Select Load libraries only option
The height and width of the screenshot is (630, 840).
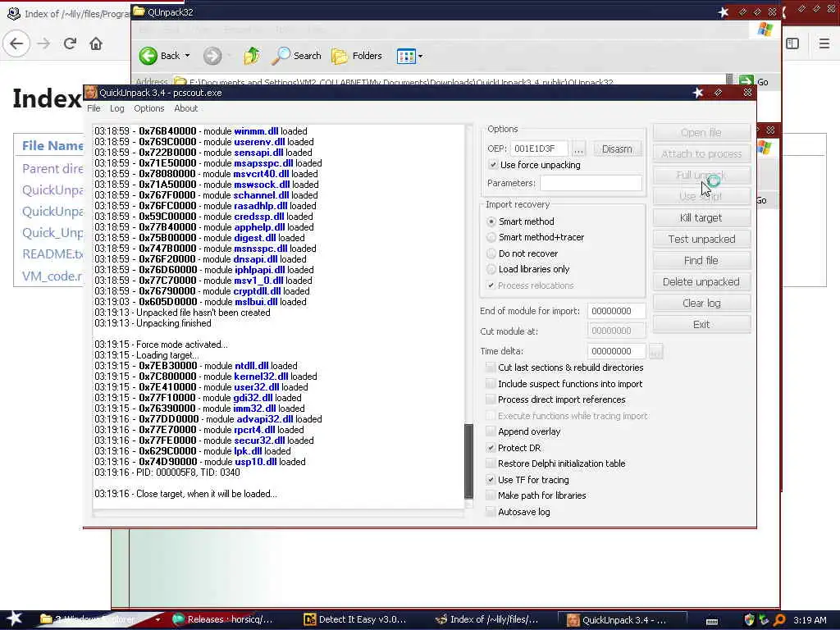tap(491, 269)
